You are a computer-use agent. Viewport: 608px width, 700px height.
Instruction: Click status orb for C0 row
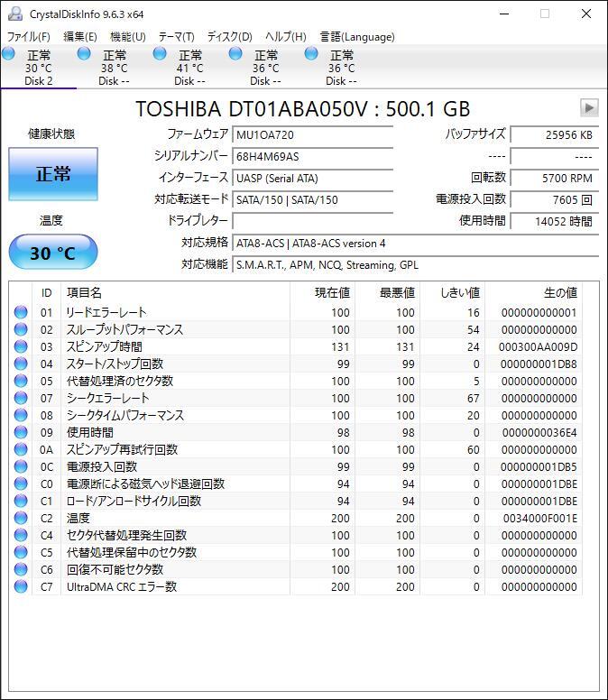[21, 484]
